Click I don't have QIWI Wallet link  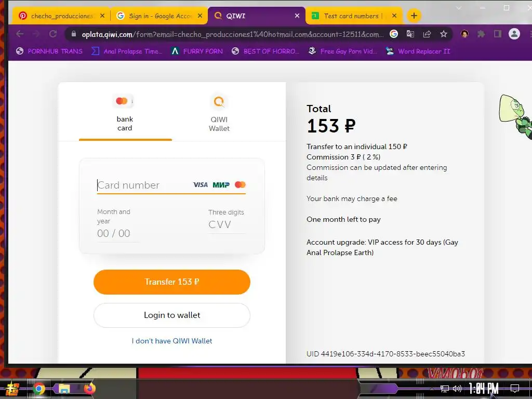(171, 341)
